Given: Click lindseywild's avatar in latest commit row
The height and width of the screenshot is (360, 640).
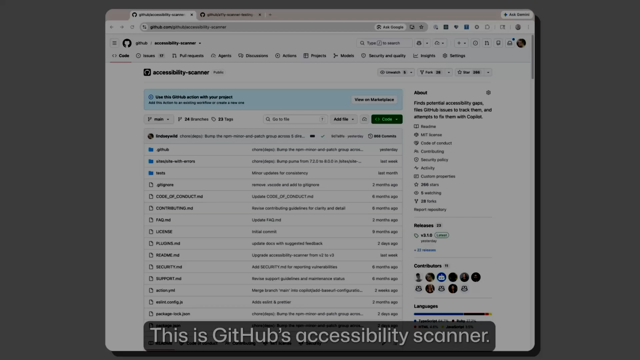Looking at the screenshot, I should coord(151,136).
